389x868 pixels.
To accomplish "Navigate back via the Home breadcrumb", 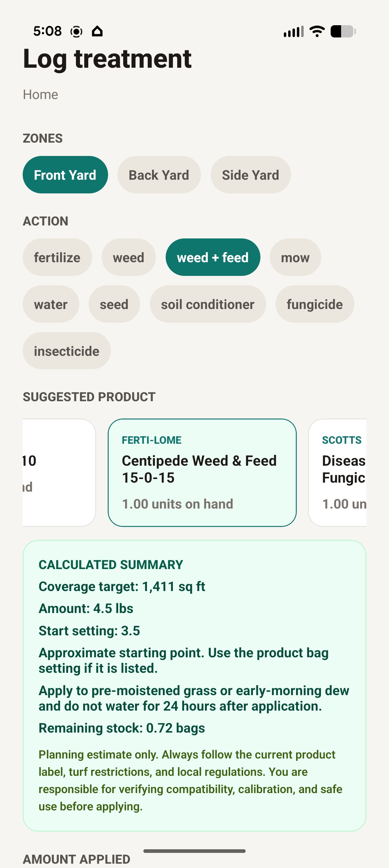I will 40,94.
